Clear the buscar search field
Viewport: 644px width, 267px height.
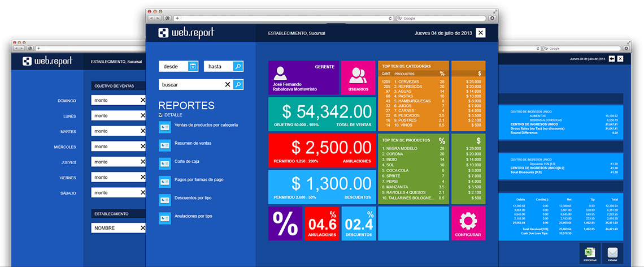[x=228, y=84]
